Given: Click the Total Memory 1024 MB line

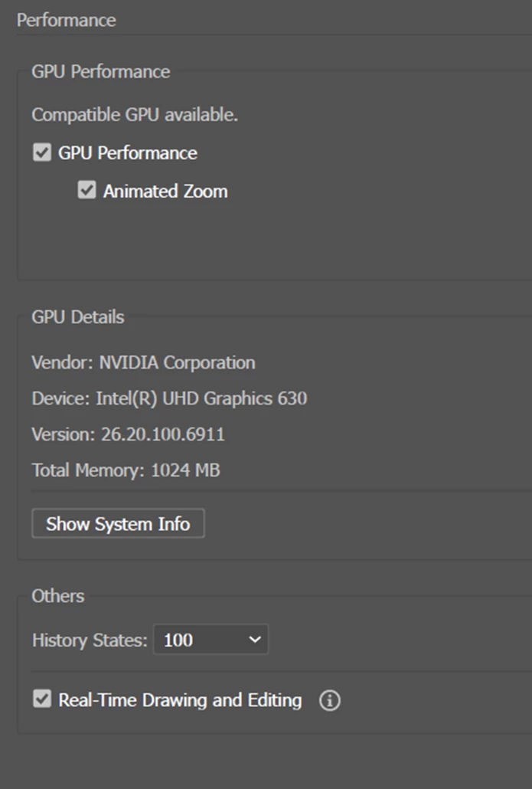Looking at the screenshot, I should 126,470.
